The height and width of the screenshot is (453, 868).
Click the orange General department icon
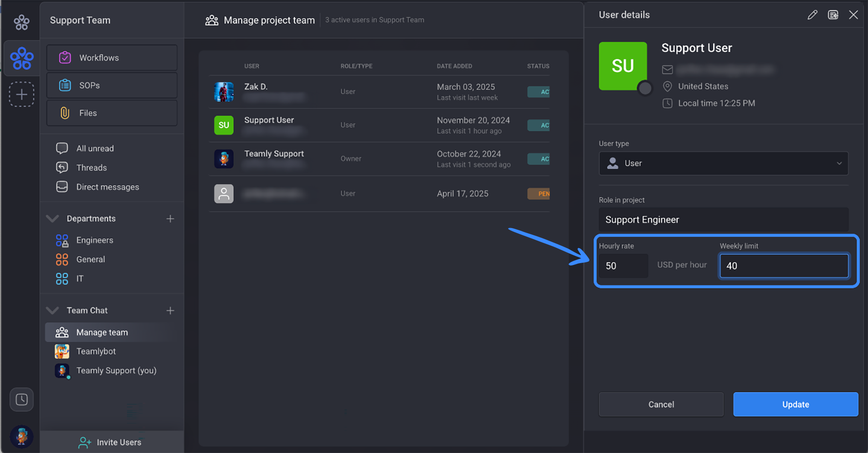[62, 260]
